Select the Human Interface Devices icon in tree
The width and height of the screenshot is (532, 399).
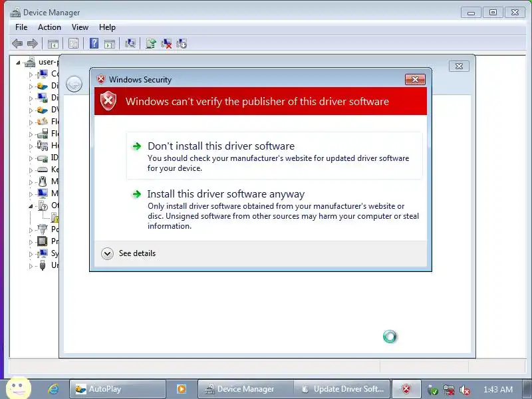pyautogui.click(x=42, y=146)
